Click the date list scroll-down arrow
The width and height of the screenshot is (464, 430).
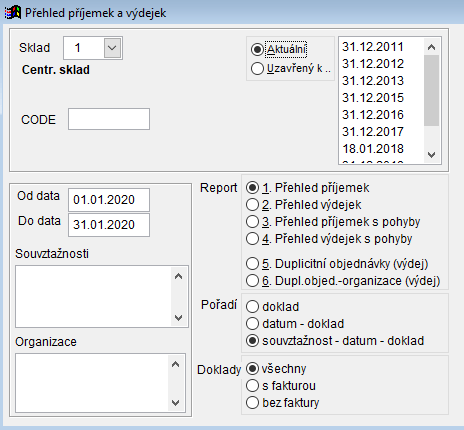[431, 155]
